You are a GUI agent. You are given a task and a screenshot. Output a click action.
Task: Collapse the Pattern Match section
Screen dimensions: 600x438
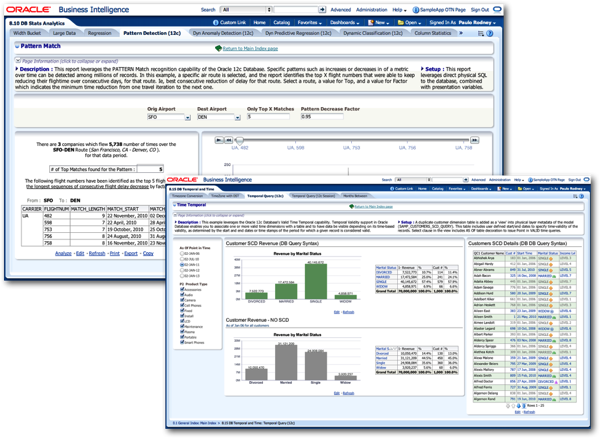coord(17,46)
